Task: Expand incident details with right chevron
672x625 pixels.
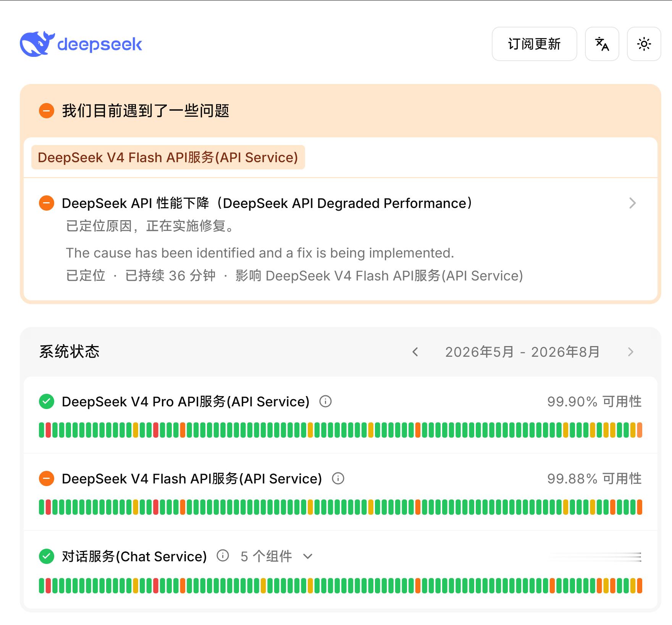Action: (x=632, y=203)
